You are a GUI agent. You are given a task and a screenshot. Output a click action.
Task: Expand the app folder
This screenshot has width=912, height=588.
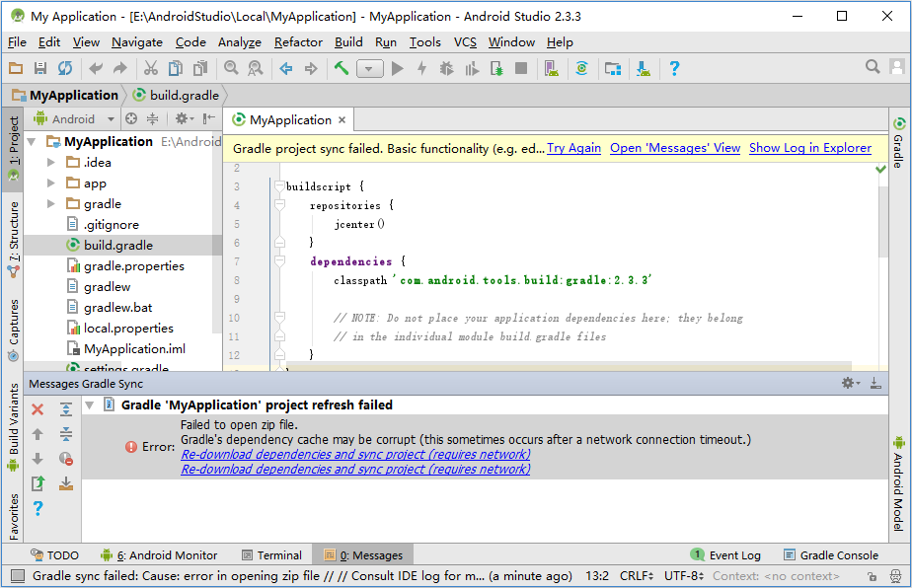51,184
